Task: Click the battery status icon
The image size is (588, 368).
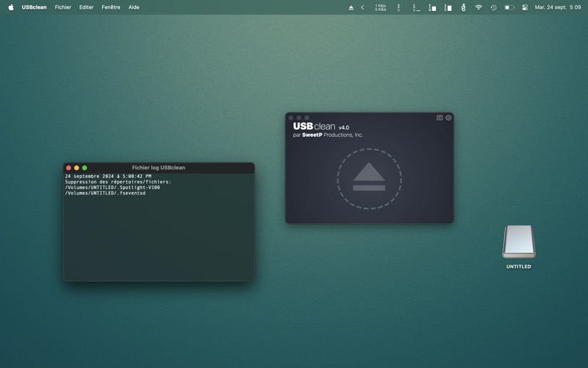Action: click(x=509, y=7)
